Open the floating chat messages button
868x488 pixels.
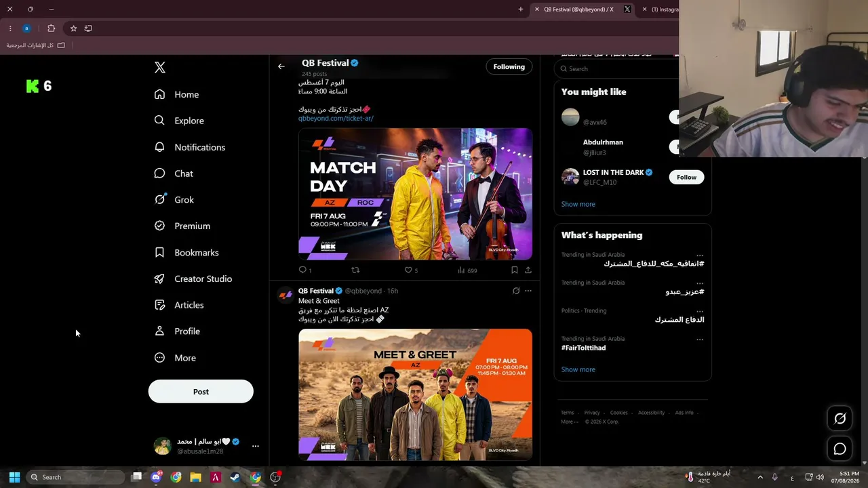(x=840, y=449)
